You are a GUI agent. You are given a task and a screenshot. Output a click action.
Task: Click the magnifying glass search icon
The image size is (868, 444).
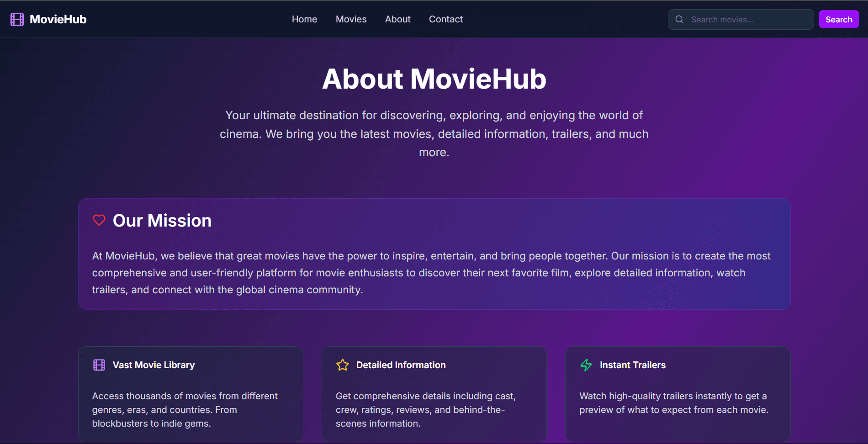click(x=679, y=19)
